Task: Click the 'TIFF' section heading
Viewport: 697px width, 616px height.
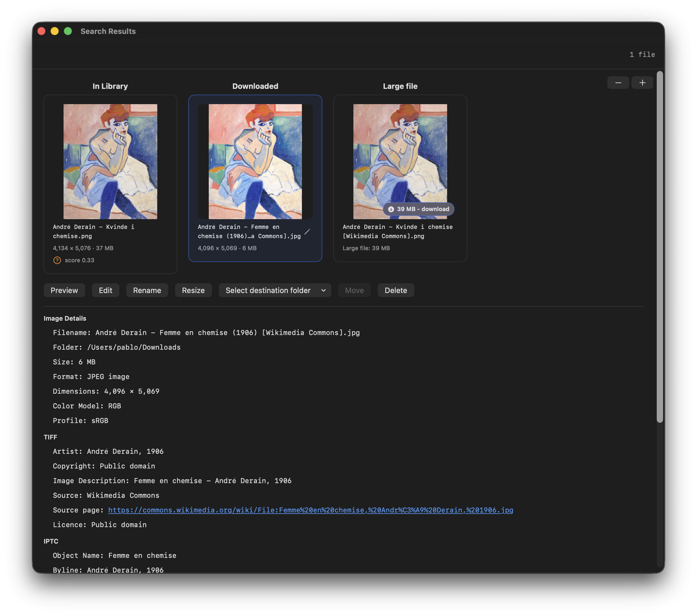Action: tap(51, 437)
